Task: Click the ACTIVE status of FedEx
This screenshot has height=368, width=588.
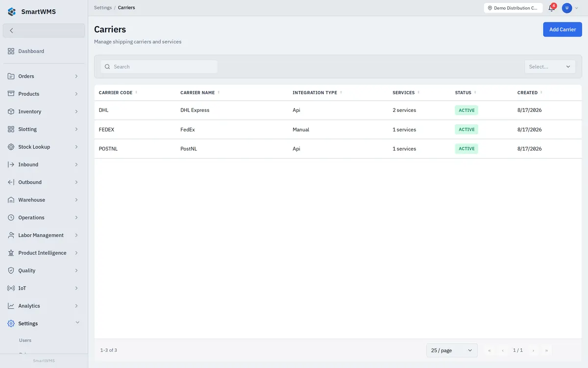Action: point(466,130)
